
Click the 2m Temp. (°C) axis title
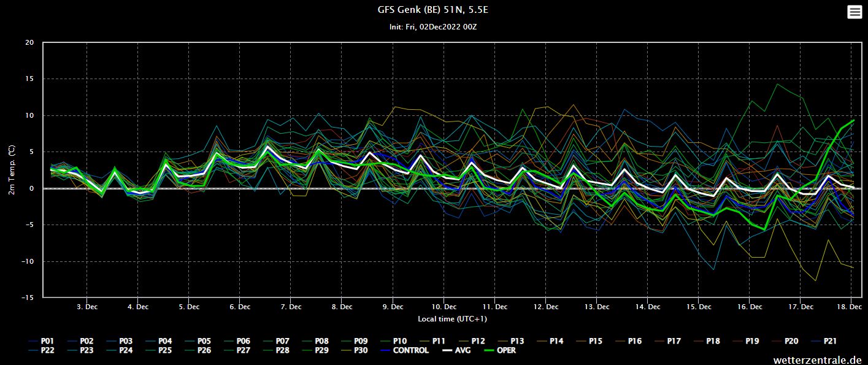pos(11,170)
